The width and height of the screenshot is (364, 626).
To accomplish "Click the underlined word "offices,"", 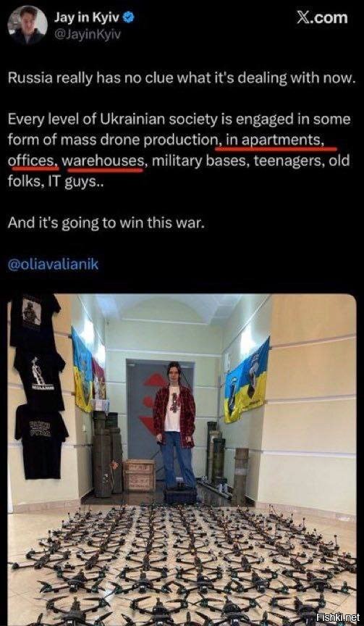I will tap(33, 161).
